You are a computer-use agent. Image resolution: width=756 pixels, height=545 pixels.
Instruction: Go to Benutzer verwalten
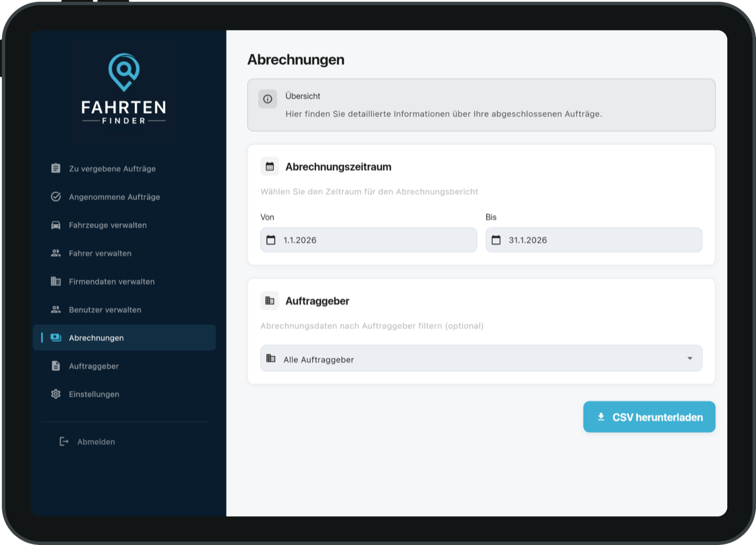pyautogui.click(x=124, y=309)
